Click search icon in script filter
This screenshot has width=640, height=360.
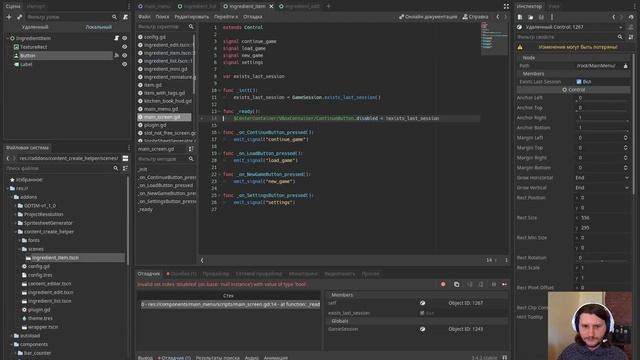pos(191,27)
